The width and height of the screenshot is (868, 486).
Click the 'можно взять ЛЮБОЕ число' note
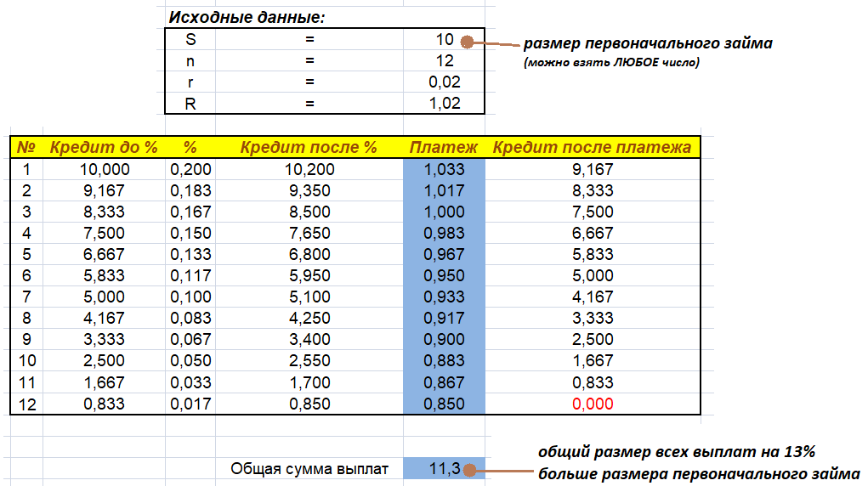[612, 63]
